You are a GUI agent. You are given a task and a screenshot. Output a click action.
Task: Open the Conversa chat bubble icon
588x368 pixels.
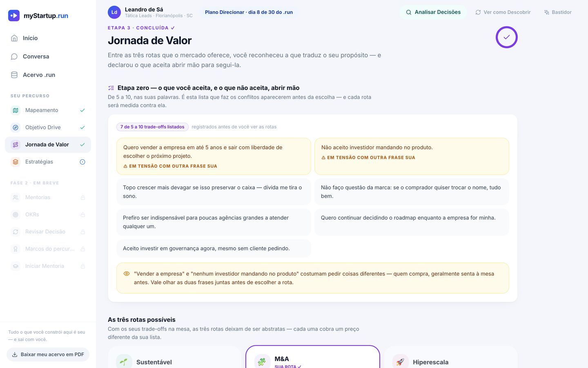[x=14, y=56]
